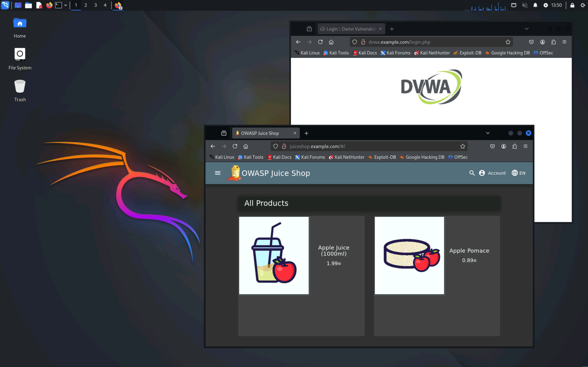Click home button in DVWA browser window
Image resolution: width=588 pixels, height=367 pixels.
331,42
